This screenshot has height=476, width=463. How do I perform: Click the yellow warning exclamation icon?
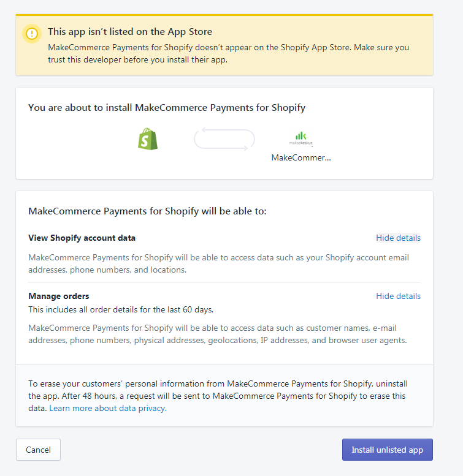[x=32, y=34]
